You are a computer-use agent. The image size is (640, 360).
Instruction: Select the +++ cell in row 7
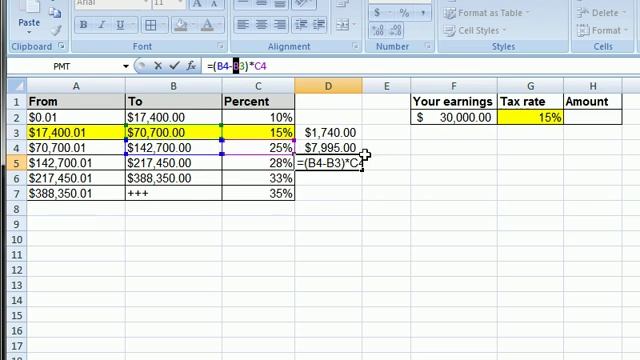point(173,193)
